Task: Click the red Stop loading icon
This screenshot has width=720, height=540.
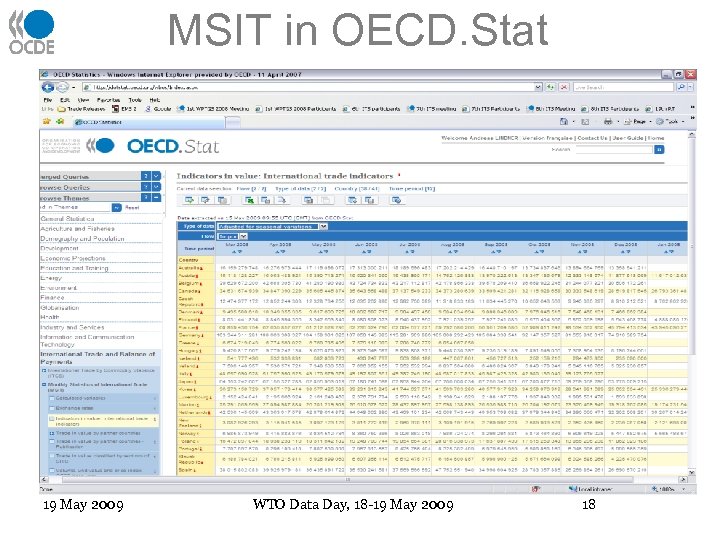Action: click(x=564, y=87)
